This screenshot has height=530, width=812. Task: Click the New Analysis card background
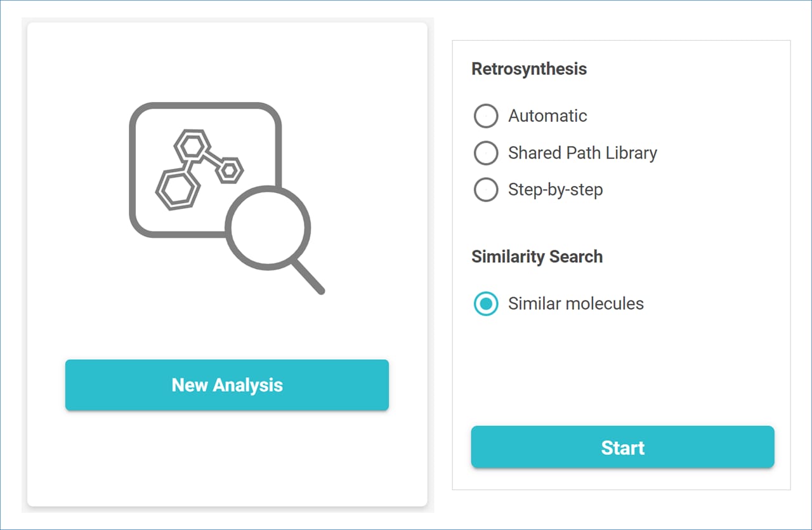pyautogui.click(x=226, y=463)
